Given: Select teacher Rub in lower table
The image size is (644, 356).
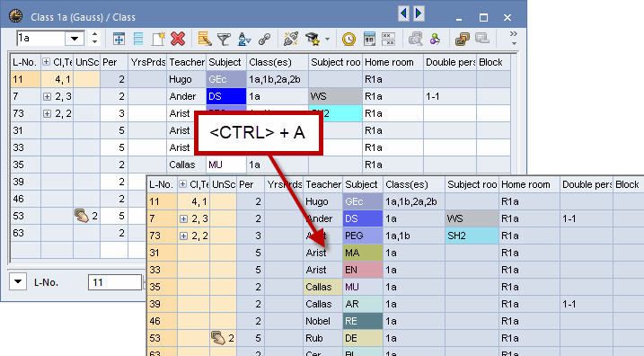Looking at the screenshot, I should pyautogui.click(x=322, y=338).
